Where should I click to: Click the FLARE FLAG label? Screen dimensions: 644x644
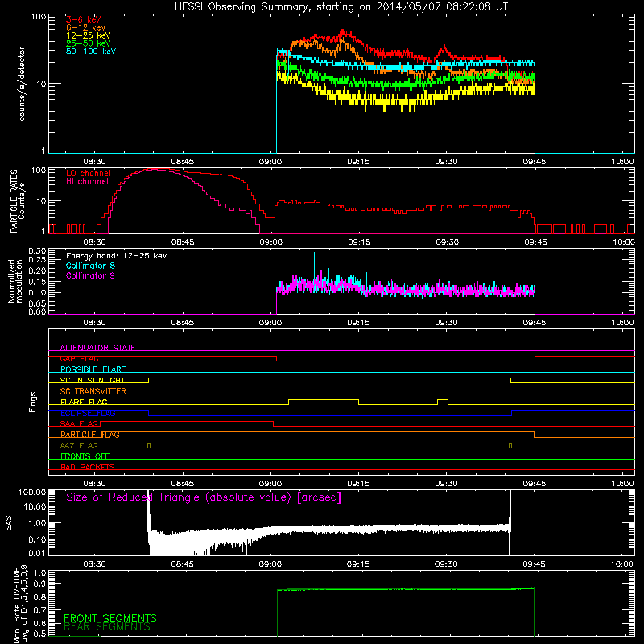[x=84, y=402]
